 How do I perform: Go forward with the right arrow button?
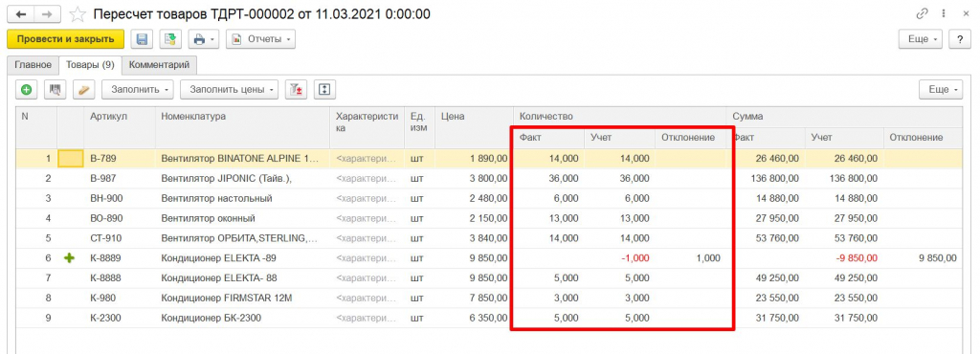click(x=48, y=13)
